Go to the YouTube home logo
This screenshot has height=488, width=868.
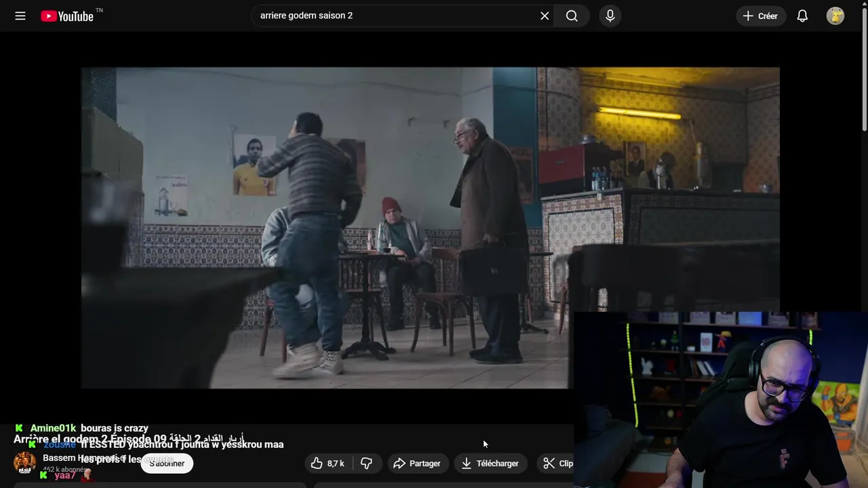(67, 16)
